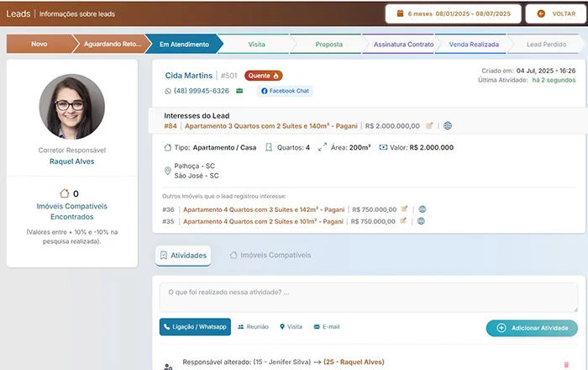This screenshot has width=588, height=370.
Task: Open globe icon for property #84
Action: pyautogui.click(x=448, y=125)
